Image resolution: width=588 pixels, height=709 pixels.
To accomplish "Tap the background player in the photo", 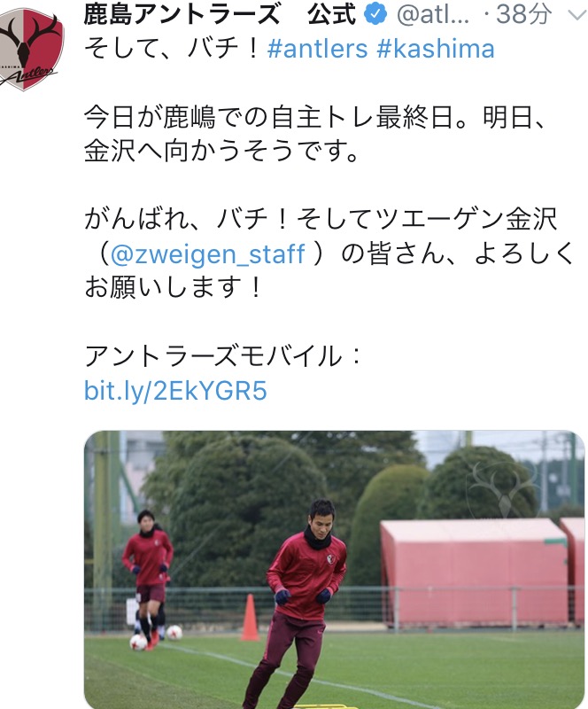I will [148, 580].
